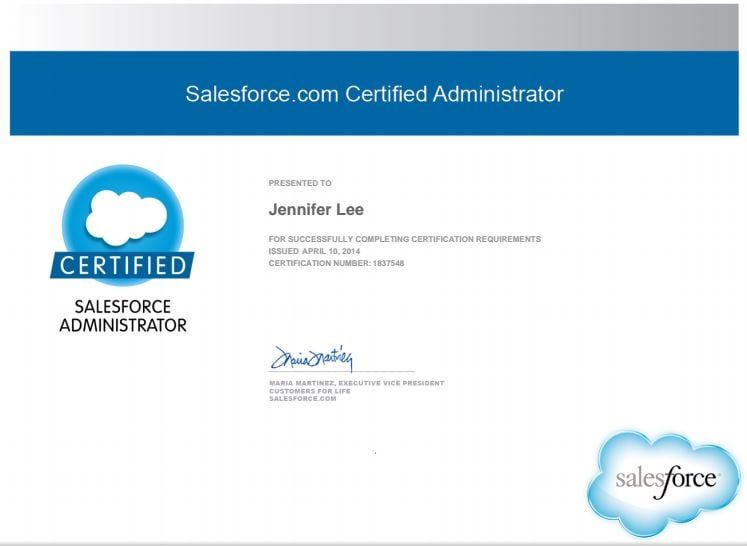Click the 'SALESFORCE ADMINISTRATOR' caption below the badge
Viewport: 747px width, 546px height.
click(123, 316)
